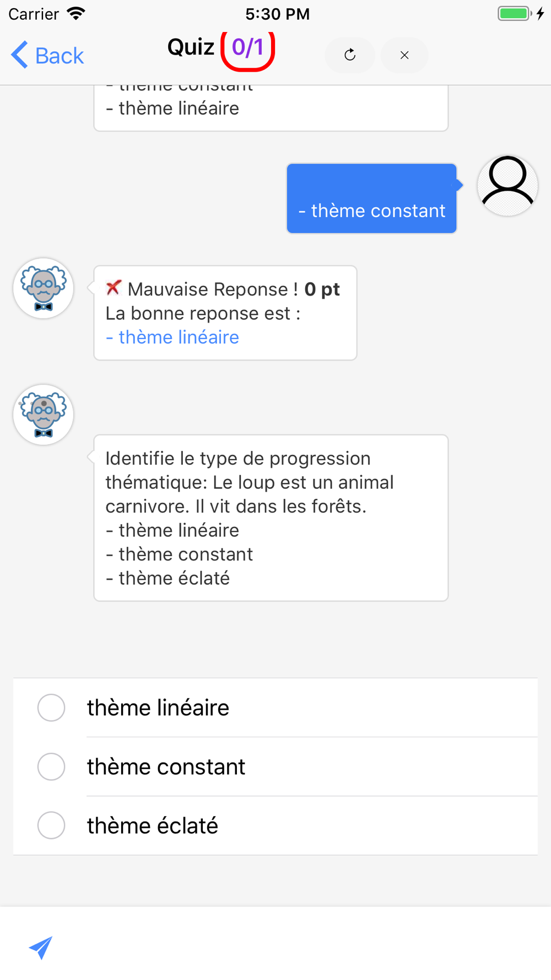This screenshot has width=551, height=980.
Task: Tap the 0/1 score badge
Action: (248, 49)
